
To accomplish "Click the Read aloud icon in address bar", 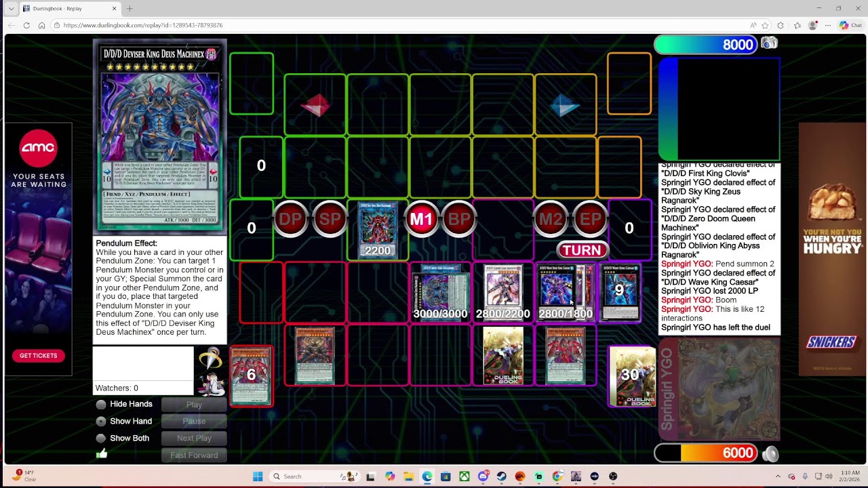I will pyautogui.click(x=753, y=25).
